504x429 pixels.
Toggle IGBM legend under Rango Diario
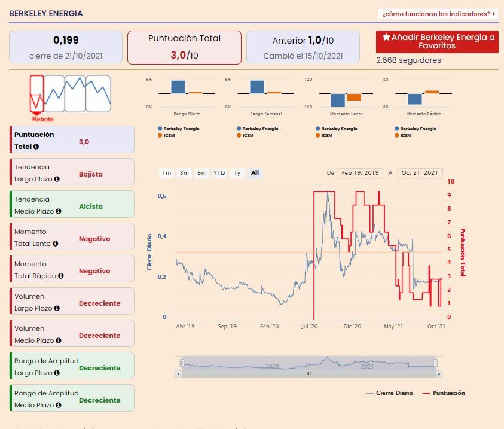(166, 135)
